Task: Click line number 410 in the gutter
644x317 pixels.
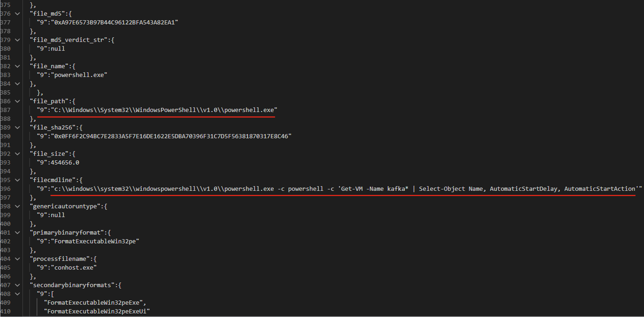Action: [x=5, y=311]
